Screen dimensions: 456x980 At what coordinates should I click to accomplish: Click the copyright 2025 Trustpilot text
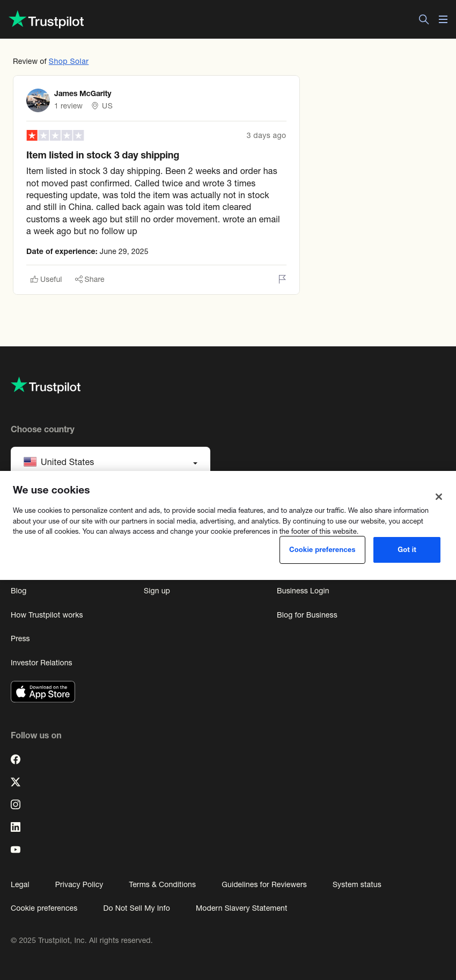[82, 940]
